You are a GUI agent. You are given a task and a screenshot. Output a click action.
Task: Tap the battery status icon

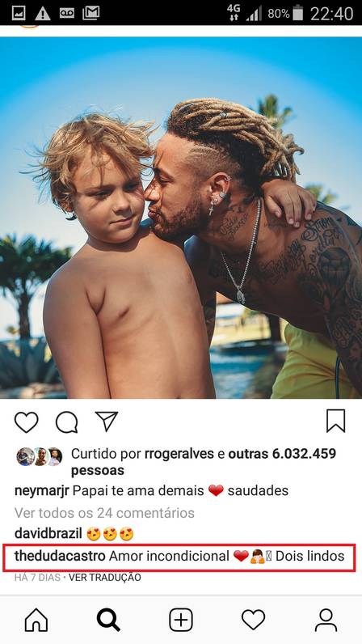[x=298, y=13]
